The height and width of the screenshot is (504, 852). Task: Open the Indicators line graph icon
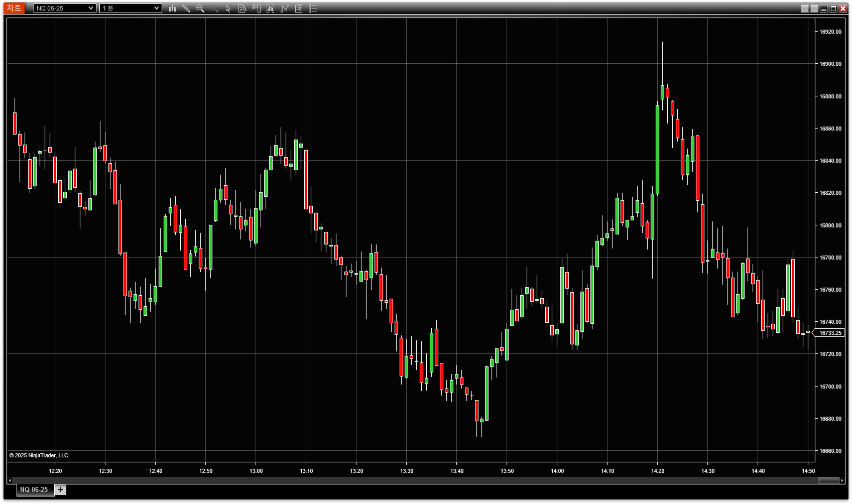pos(284,9)
